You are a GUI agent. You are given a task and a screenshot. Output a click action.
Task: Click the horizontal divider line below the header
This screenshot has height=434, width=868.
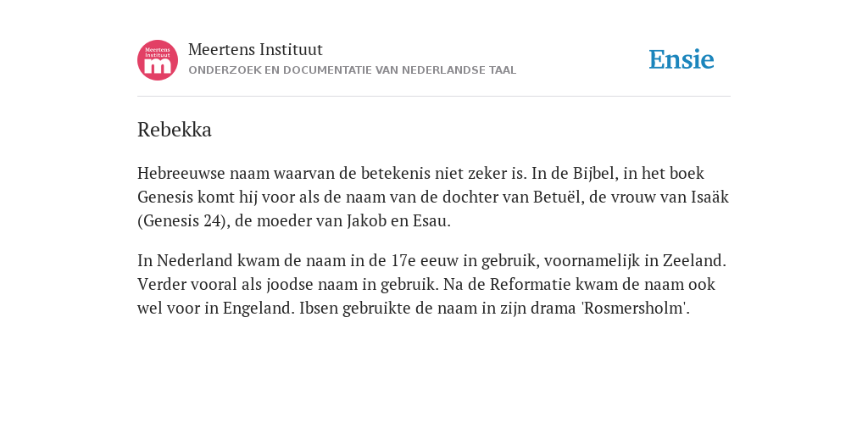[x=434, y=97]
